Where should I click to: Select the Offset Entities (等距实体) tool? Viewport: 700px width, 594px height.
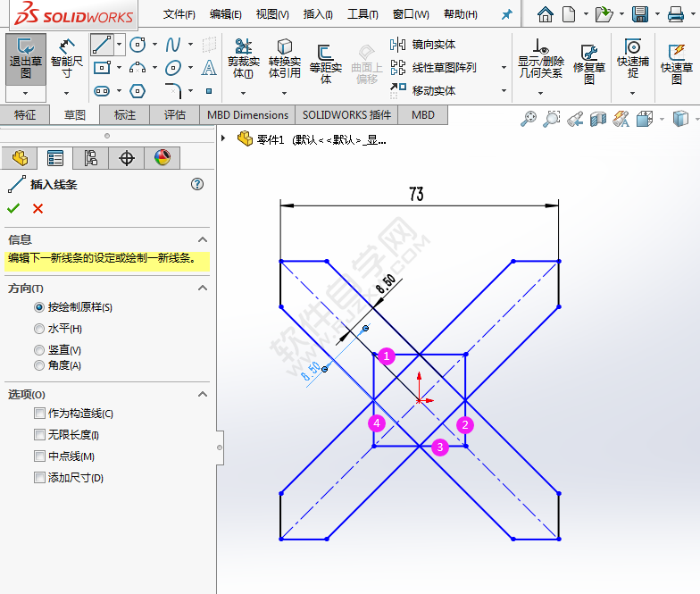325,58
